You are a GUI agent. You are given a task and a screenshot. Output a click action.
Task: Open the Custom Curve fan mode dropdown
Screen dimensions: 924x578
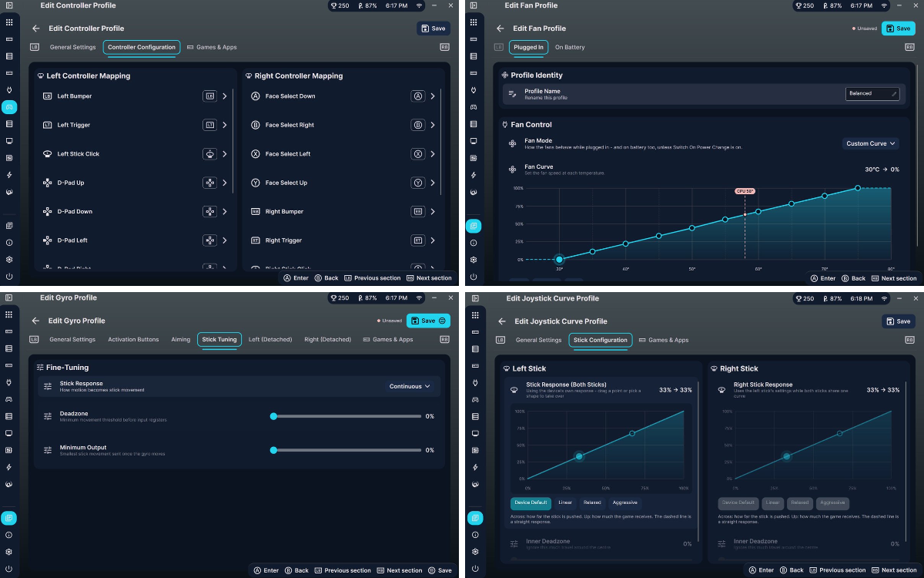click(x=871, y=143)
